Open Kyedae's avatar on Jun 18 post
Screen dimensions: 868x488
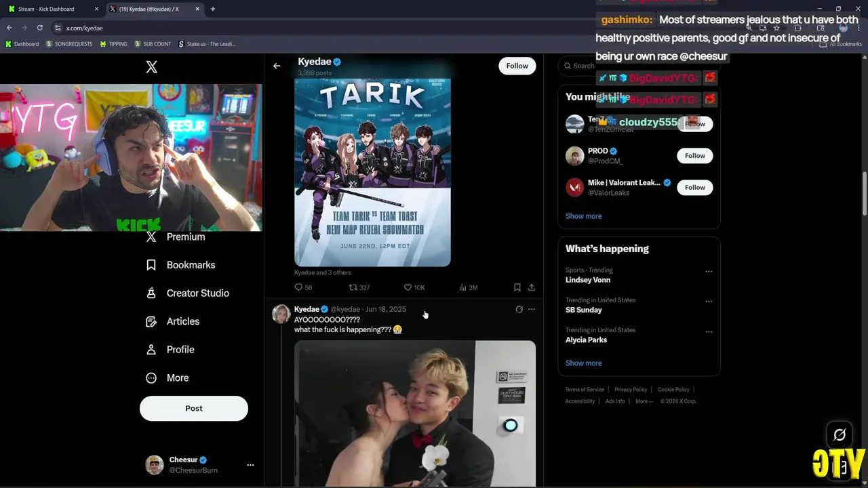[281, 314]
